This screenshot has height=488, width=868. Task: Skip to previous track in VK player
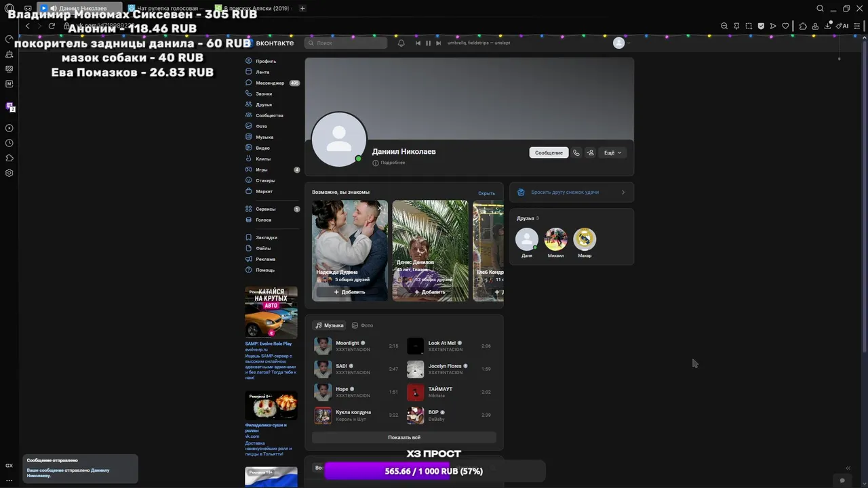(418, 43)
